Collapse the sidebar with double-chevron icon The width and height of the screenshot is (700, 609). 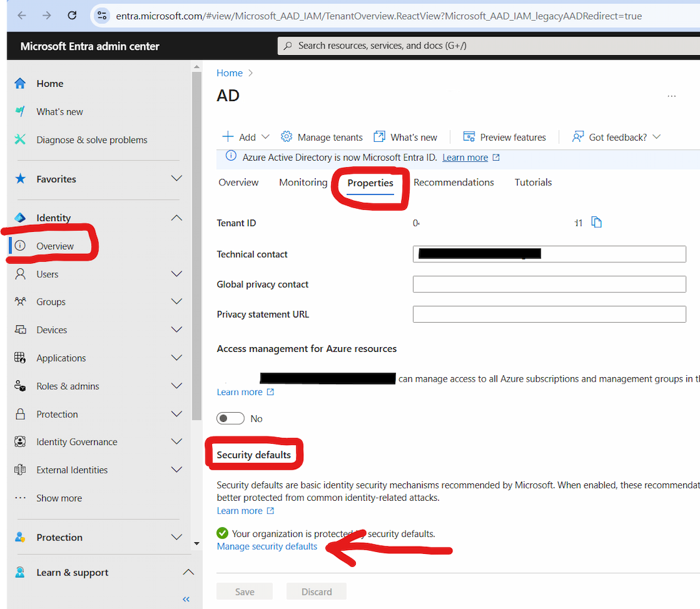click(186, 599)
